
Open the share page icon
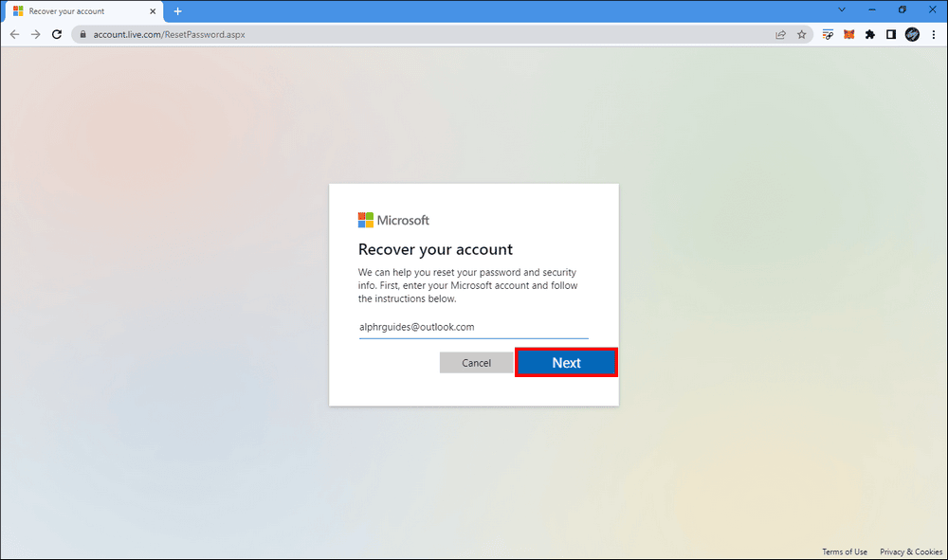coord(780,34)
